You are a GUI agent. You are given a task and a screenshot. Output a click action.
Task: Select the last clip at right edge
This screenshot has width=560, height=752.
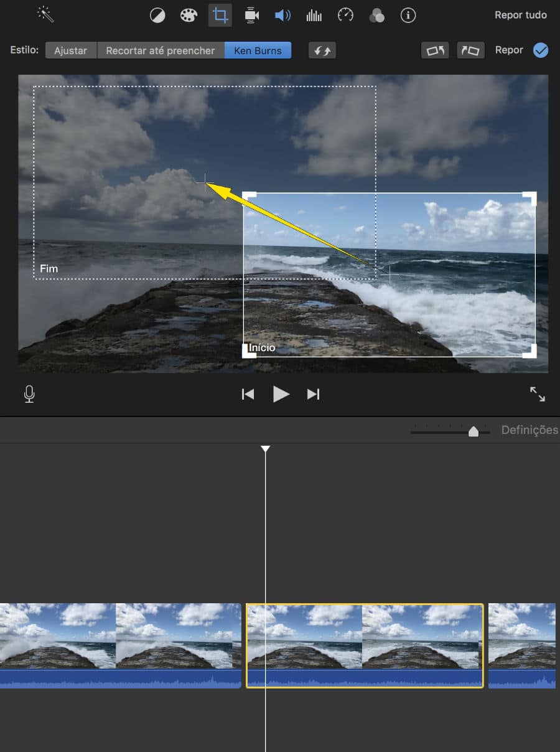click(522, 646)
